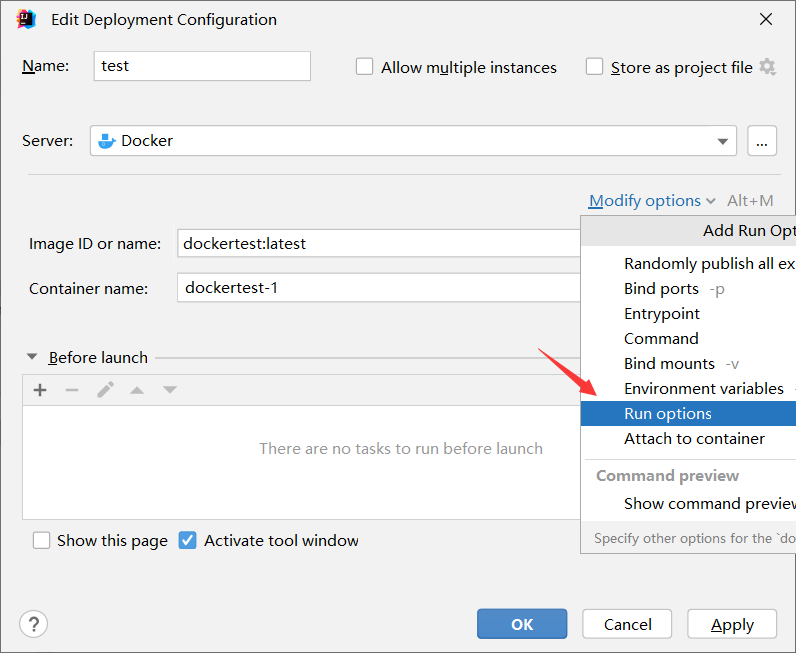This screenshot has height=653, width=796.
Task: Click the Apply button
Action: click(732, 624)
